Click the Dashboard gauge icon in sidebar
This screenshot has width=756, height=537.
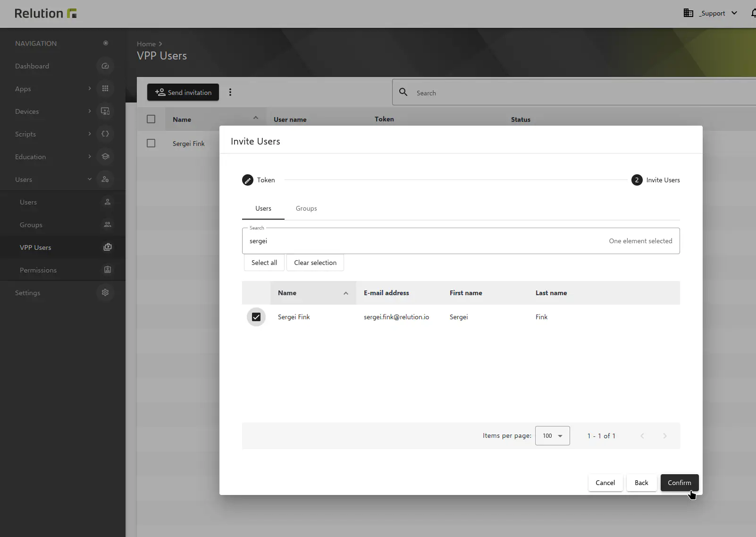[x=105, y=66]
